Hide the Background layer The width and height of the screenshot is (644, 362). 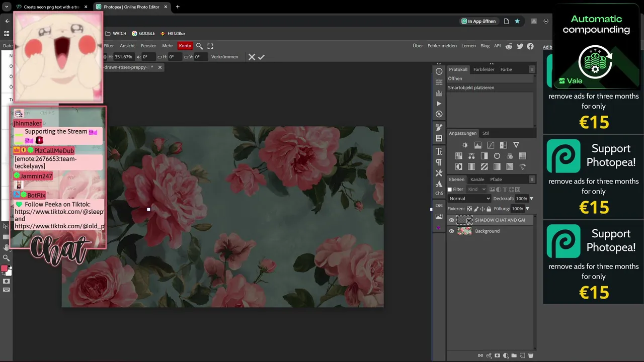point(451,231)
